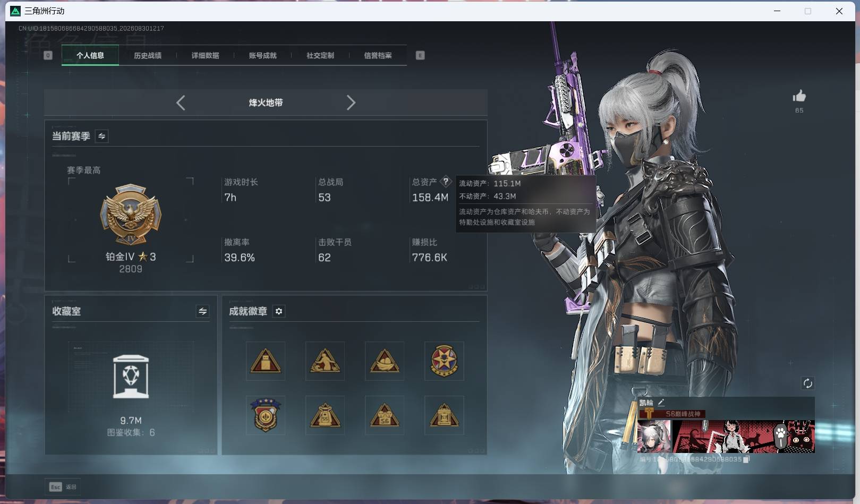Click the collection value 9.7M
This screenshot has width=860, height=504.
coord(131,421)
